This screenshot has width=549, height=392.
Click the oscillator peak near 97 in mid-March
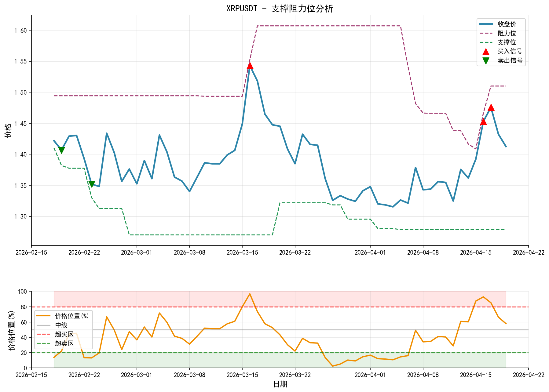click(250, 294)
